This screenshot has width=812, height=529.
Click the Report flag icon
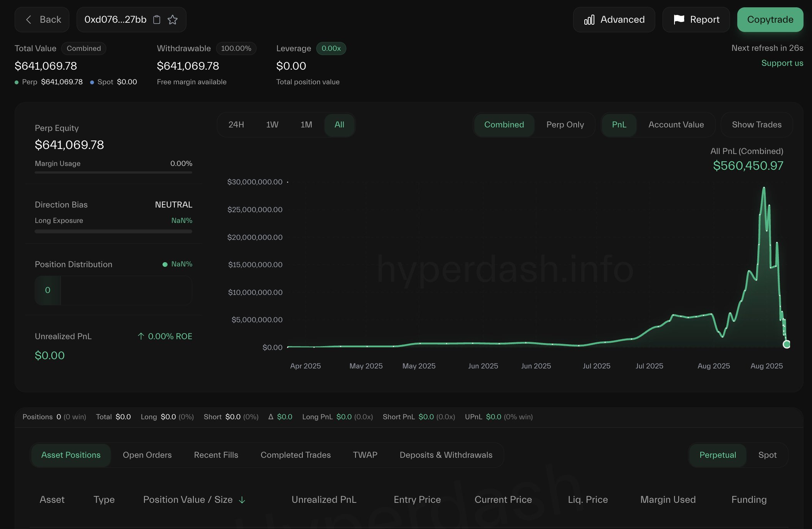pos(679,20)
